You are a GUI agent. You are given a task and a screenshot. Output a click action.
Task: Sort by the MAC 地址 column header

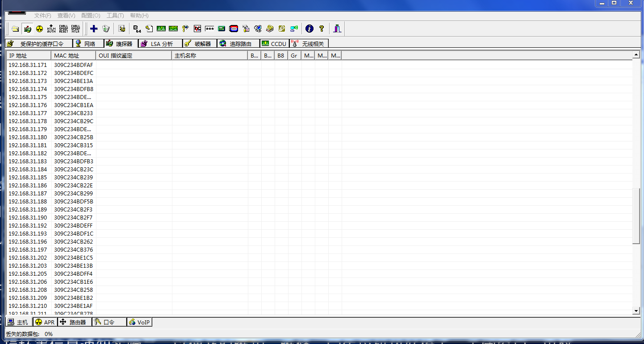(x=74, y=56)
